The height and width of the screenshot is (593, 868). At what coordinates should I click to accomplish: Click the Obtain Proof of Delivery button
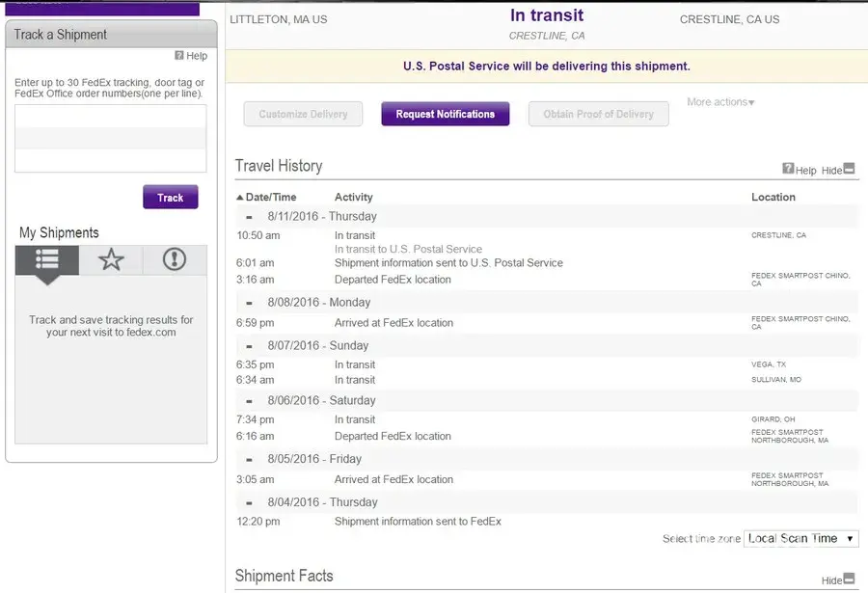[598, 114]
